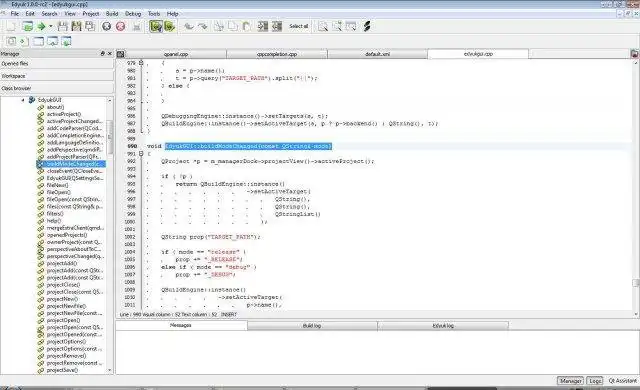This screenshot has height=390, width=640.
Task: Switch to the Build log tab
Action: point(312,326)
